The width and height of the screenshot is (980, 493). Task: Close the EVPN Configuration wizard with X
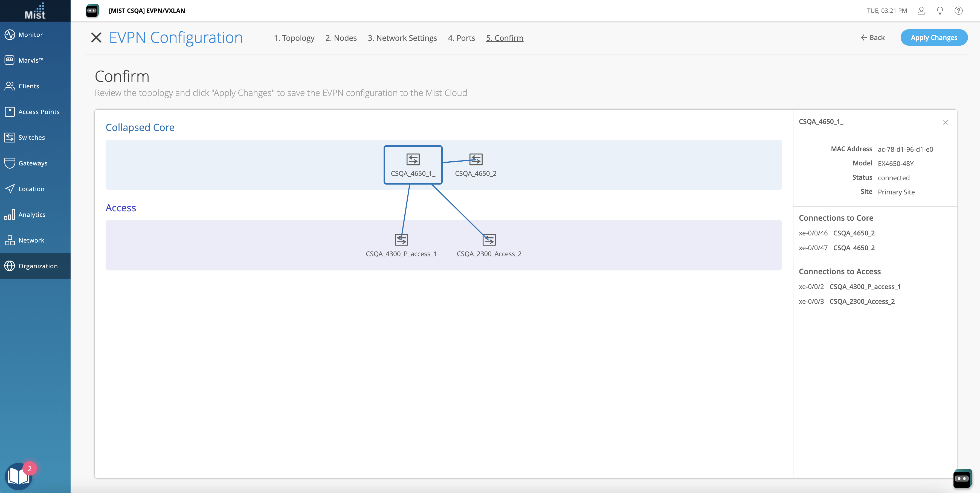[x=96, y=38]
